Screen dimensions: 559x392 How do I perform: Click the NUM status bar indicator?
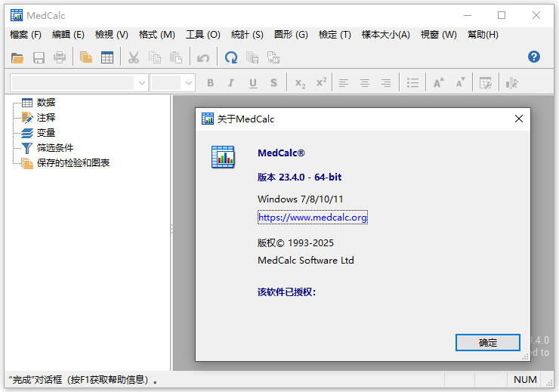[525, 379]
